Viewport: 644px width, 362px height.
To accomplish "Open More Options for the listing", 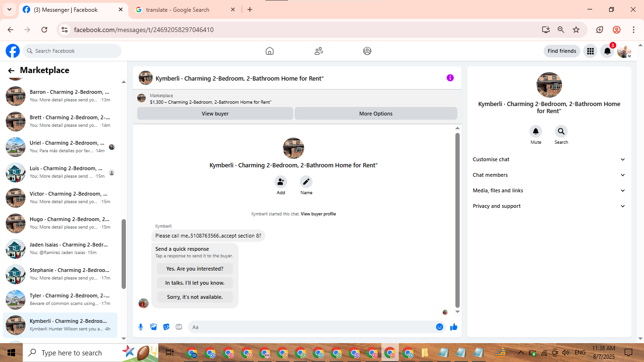I will [x=376, y=114].
